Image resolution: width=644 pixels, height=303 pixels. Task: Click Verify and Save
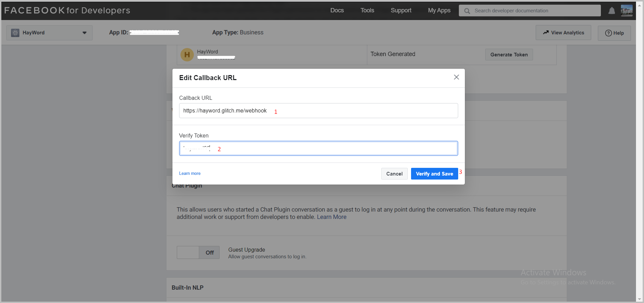pyautogui.click(x=434, y=174)
